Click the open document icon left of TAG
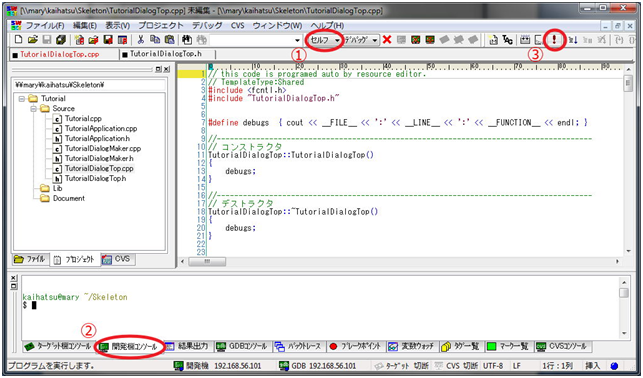Screen dimensions: 643x378 click(493, 40)
